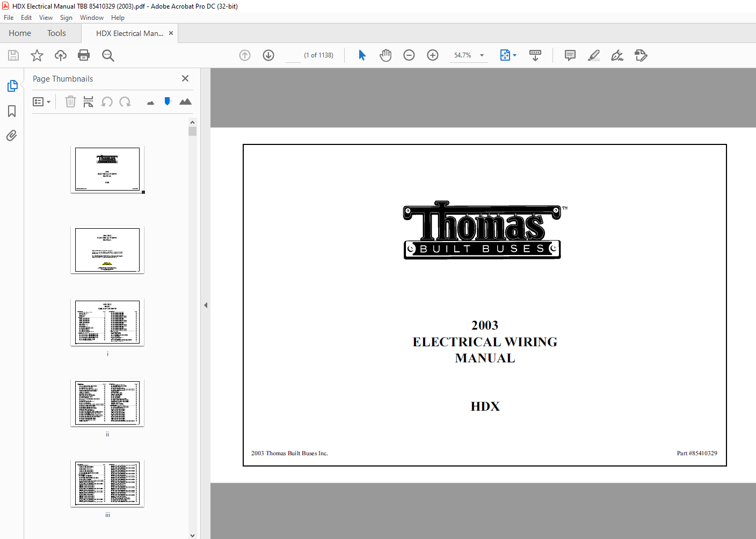The height and width of the screenshot is (539, 756).
Task: Show Page Thumbnails side panel icon
Action: tap(12, 86)
